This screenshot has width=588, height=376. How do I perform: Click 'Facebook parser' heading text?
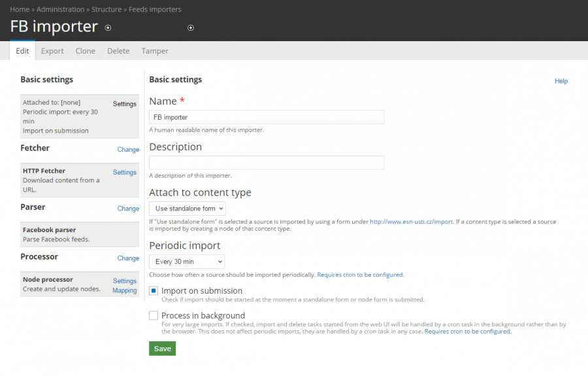[49, 230]
